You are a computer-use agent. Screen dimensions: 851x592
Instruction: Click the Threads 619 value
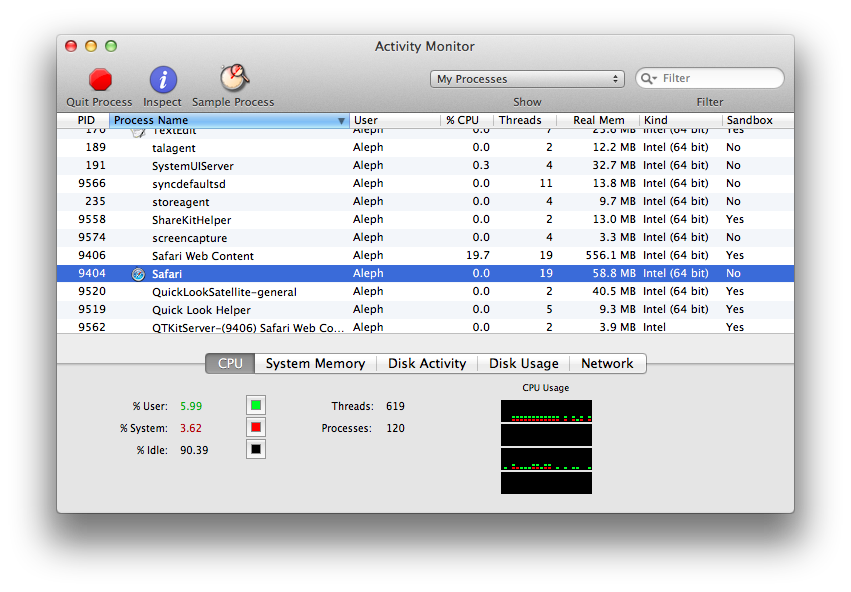pyautogui.click(x=395, y=406)
